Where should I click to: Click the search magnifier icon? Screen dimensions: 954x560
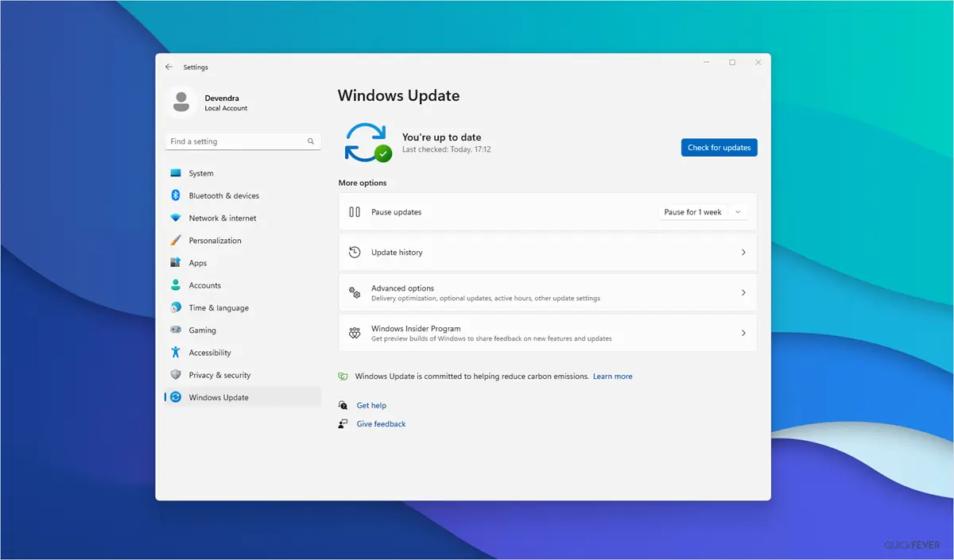(311, 141)
